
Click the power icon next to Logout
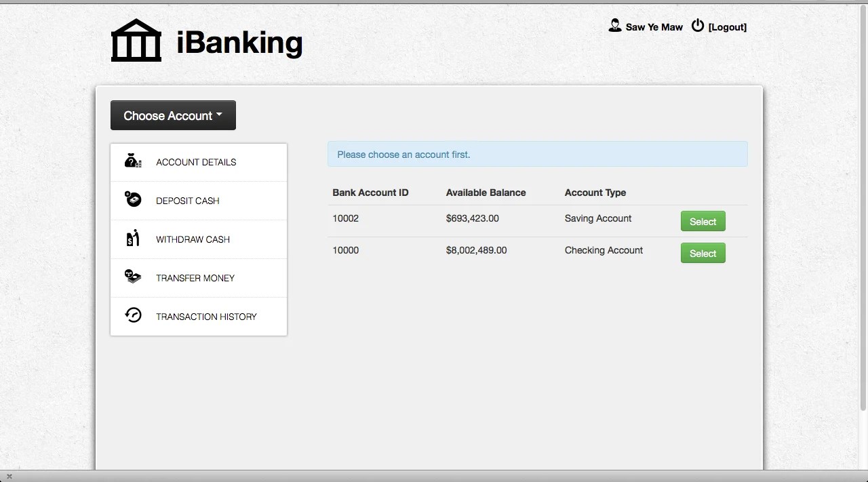point(697,25)
